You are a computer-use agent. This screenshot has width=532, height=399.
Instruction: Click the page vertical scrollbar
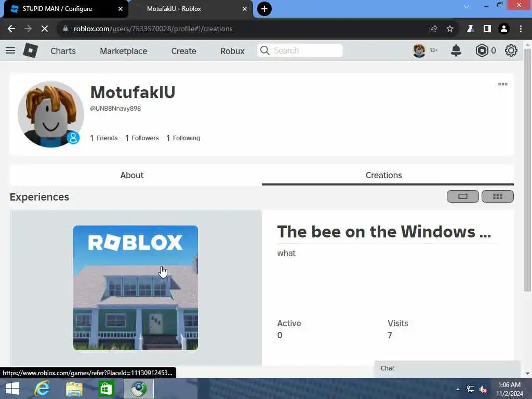[527, 170]
